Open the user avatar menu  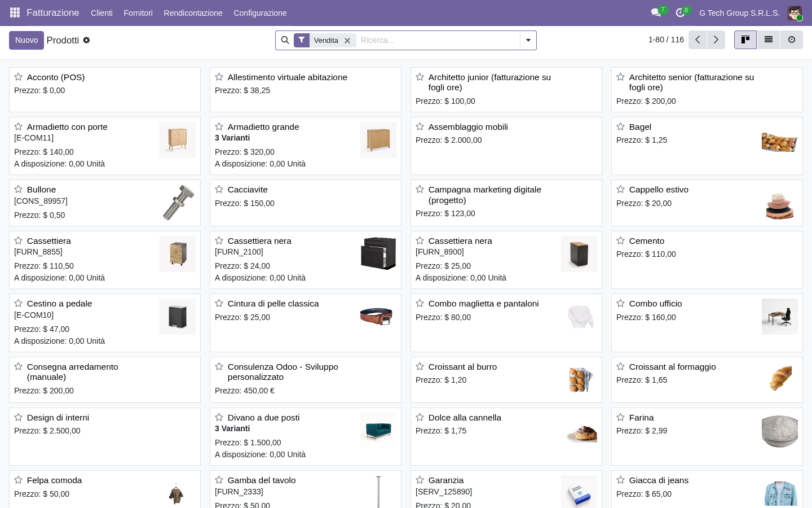795,13
